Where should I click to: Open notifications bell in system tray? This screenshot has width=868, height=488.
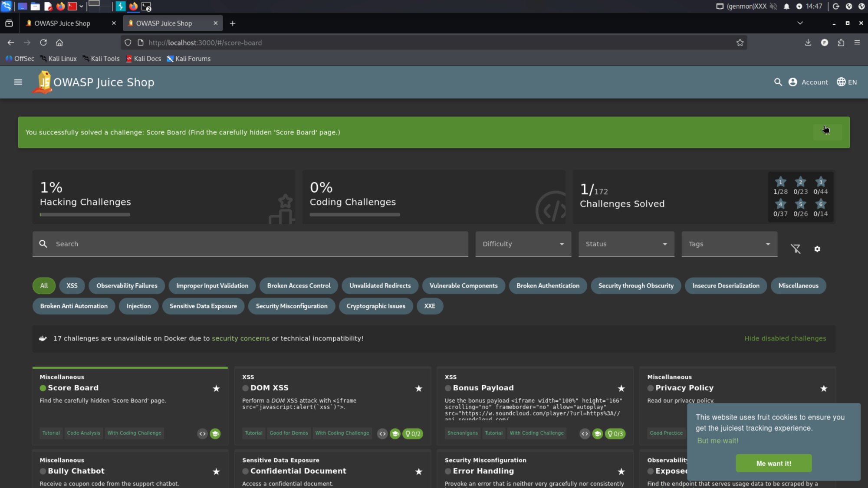786,6
